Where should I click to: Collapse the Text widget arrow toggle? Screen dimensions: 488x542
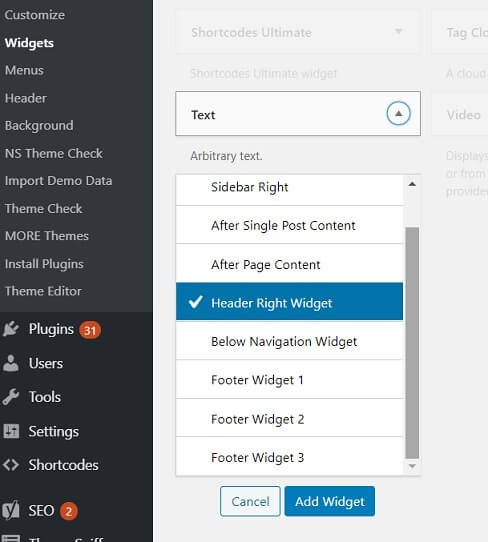[x=398, y=113]
